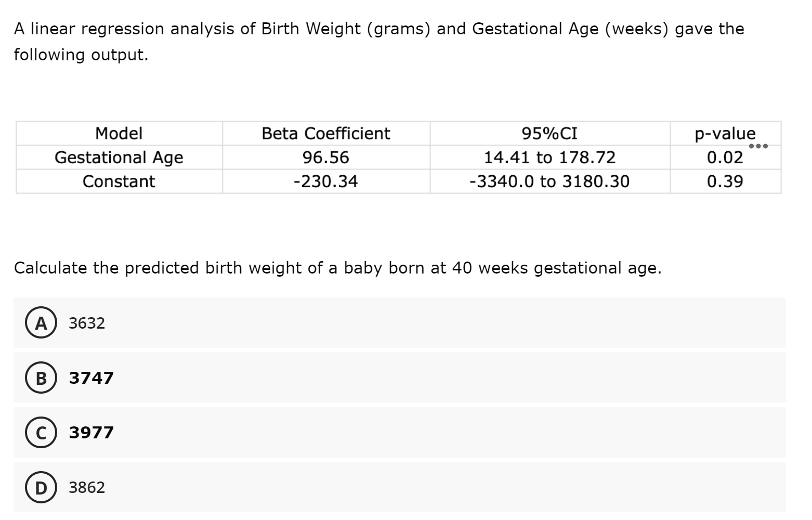Click the 0.39 p-value cell
The height and width of the screenshot is (520, 812).
point(725,181)
